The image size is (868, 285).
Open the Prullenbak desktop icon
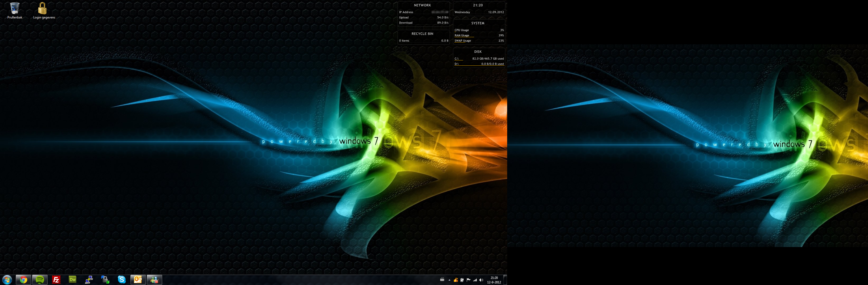pos(15,11)
